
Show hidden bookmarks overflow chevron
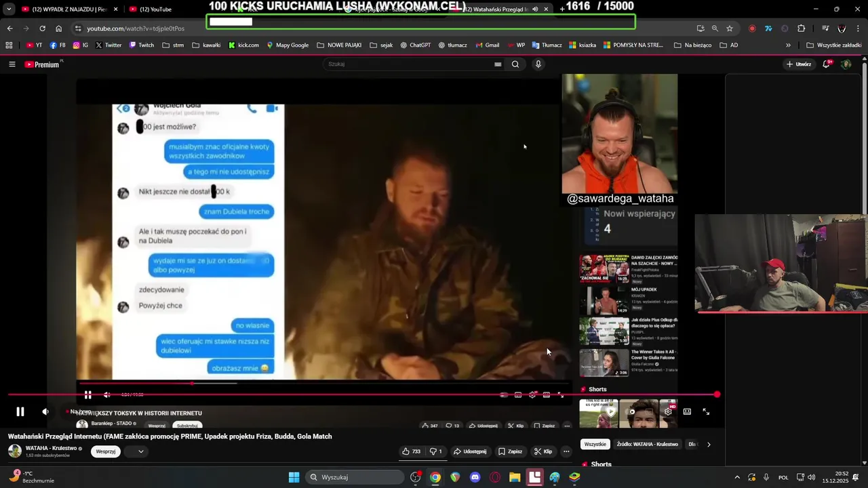click(x=788, y=45)
